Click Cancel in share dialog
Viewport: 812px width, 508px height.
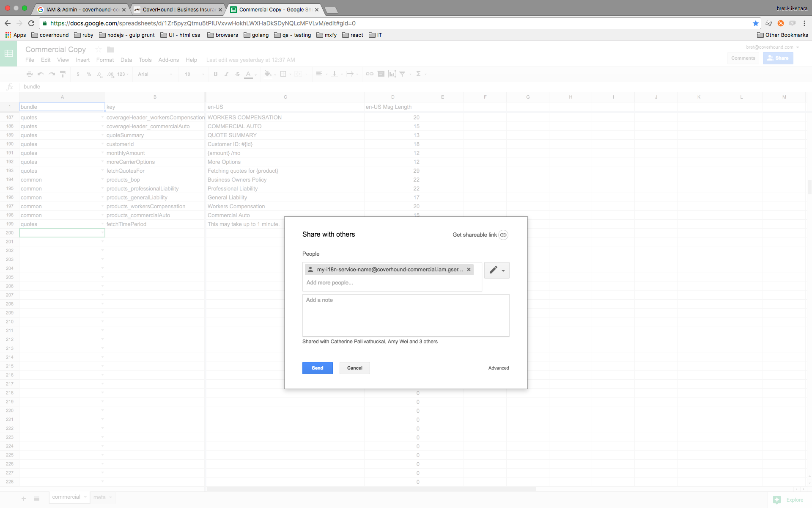pyautogui.click(x=354, y=368)
